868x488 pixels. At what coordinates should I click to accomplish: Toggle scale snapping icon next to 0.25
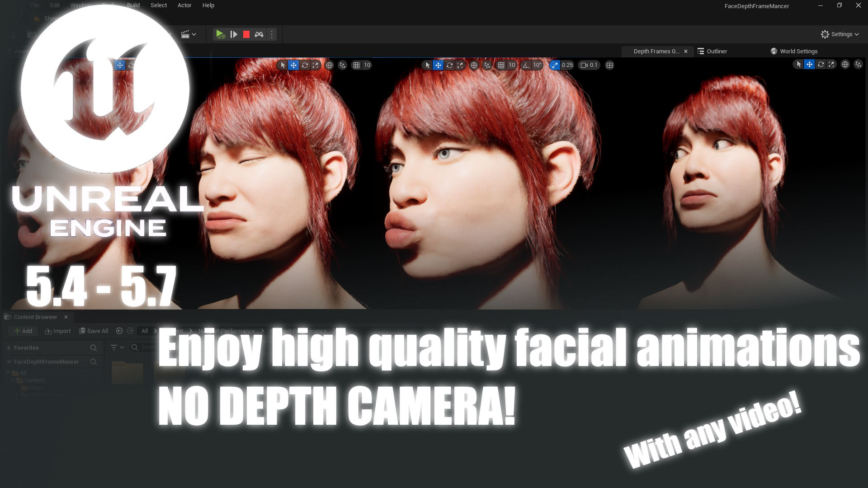[x=555, y=65]
